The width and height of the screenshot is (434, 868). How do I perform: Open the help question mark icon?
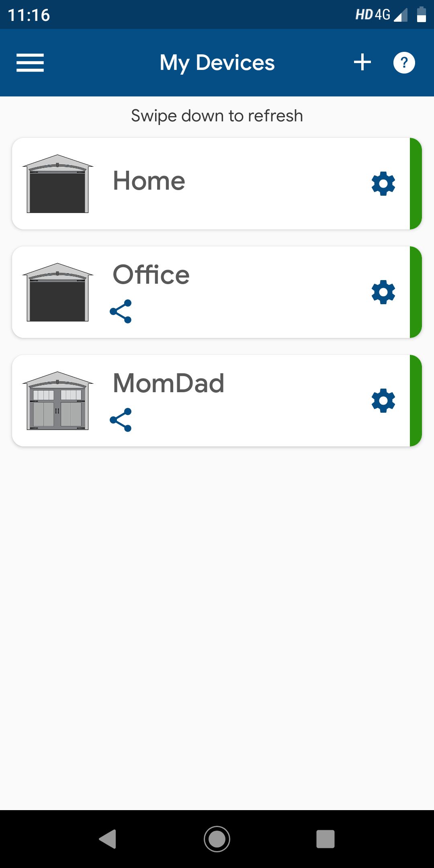coord(404,63)
